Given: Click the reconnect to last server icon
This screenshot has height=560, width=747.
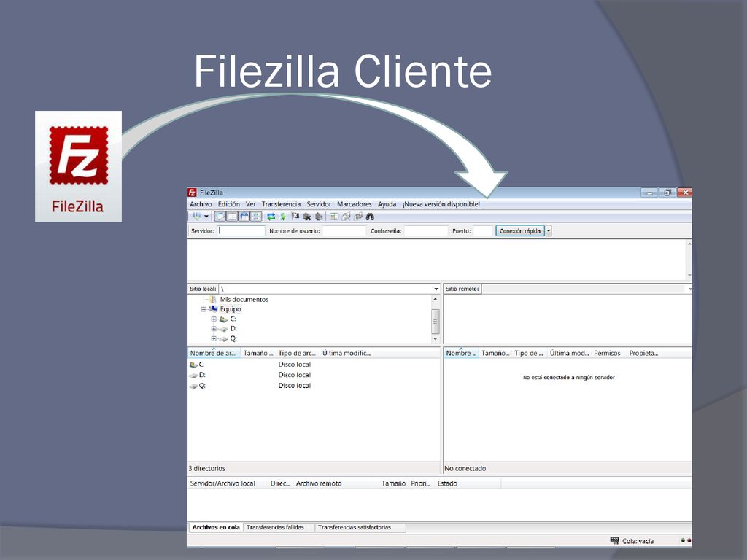Looking at the screenshot, I should (319, 217).
